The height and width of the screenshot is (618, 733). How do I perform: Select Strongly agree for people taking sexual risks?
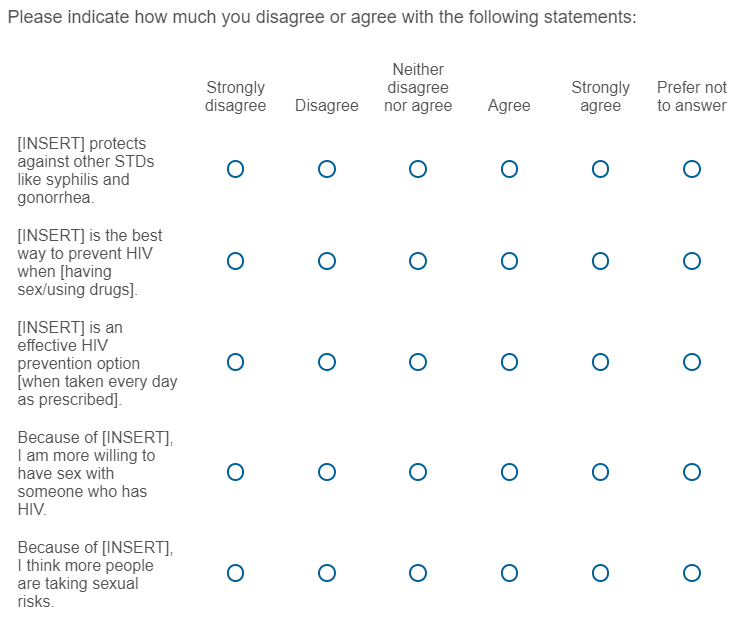click(600, 573)
